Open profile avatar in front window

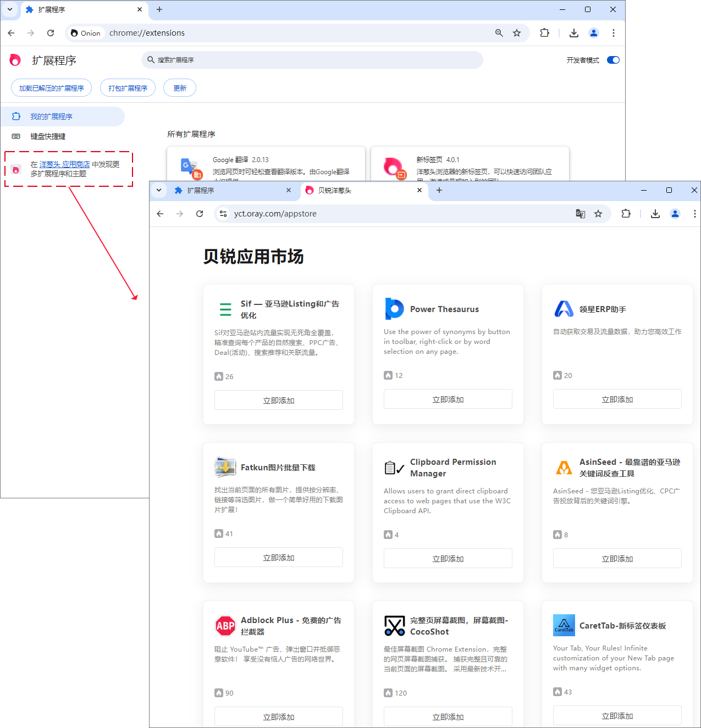(675, 214)
